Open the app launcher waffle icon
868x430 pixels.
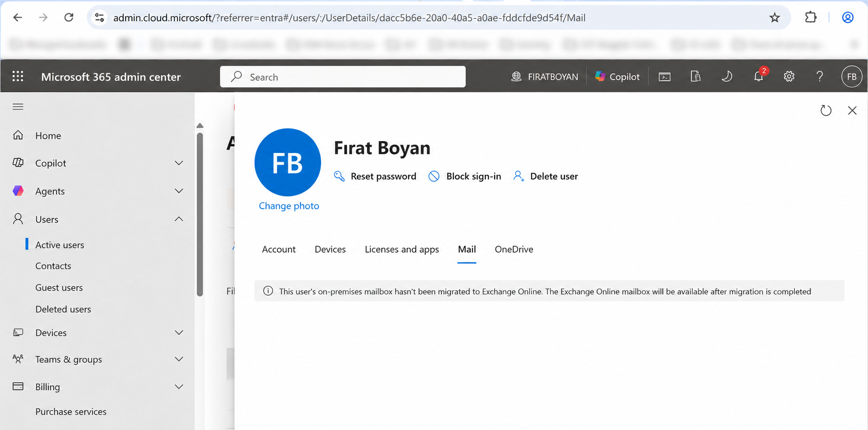(x=18, y=76)
